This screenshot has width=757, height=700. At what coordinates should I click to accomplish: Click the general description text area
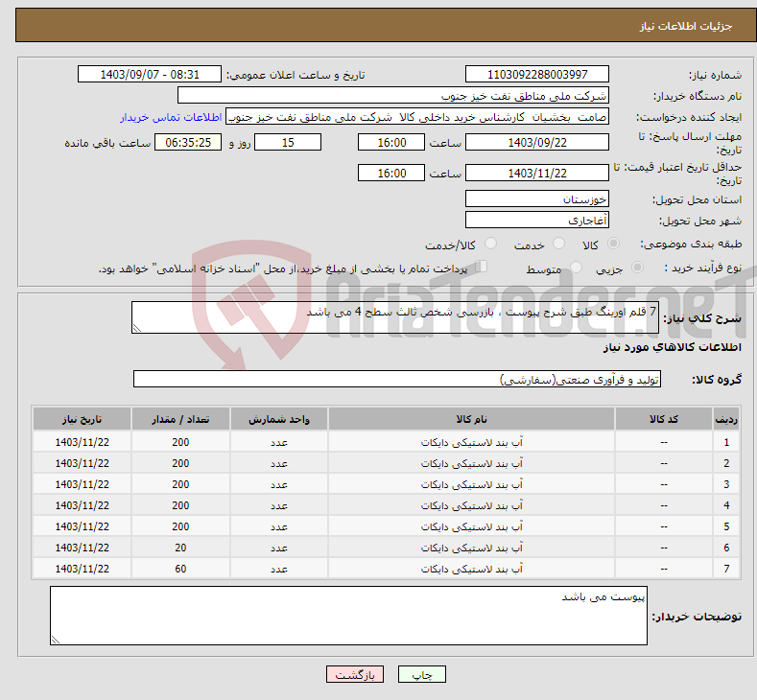coord(395,317)
